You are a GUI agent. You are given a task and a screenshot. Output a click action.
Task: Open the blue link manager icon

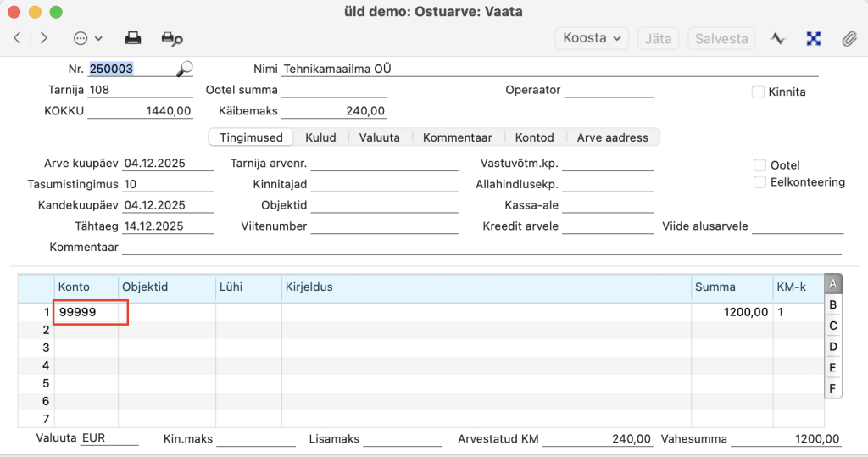click(814, 38)
